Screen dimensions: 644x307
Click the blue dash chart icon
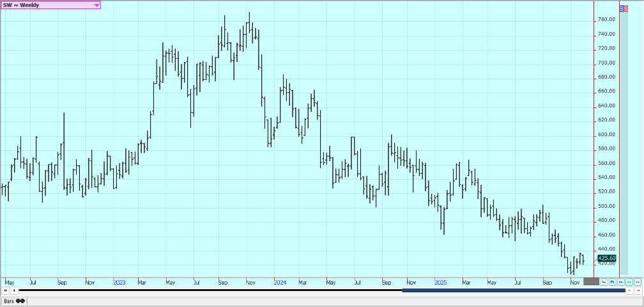[620, 281]
